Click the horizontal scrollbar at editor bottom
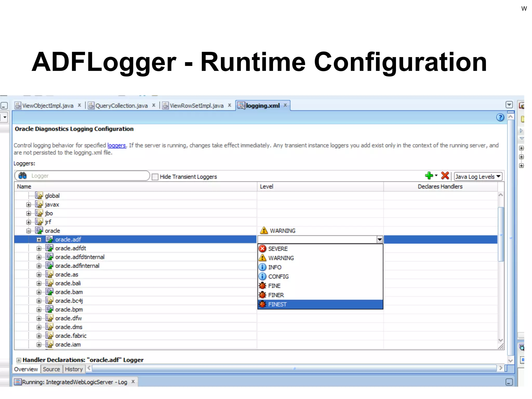The image size is (532, 399). pos(295,368)
